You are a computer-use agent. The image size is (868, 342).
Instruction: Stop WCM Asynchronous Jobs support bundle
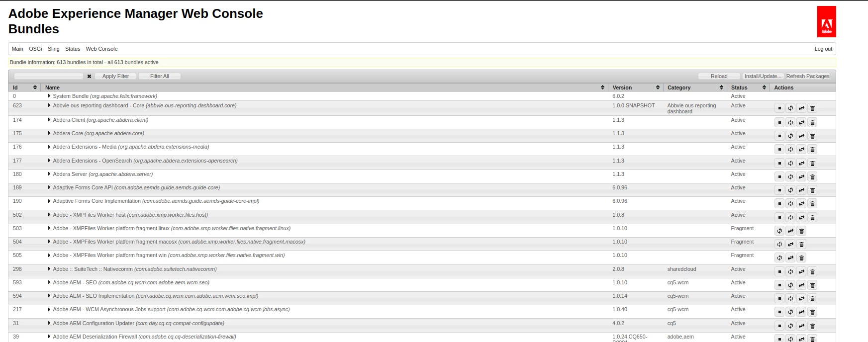[x=779, y=312]
